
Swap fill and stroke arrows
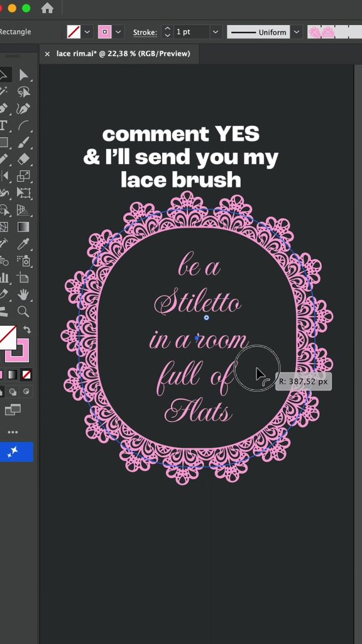[x=27, y=330]
